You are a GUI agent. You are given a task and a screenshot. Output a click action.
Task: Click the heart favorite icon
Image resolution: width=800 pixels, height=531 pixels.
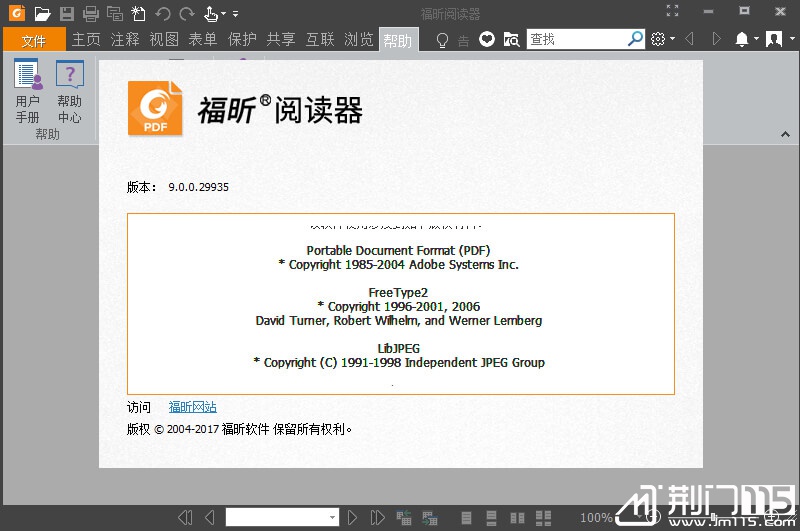click(487, 39)
